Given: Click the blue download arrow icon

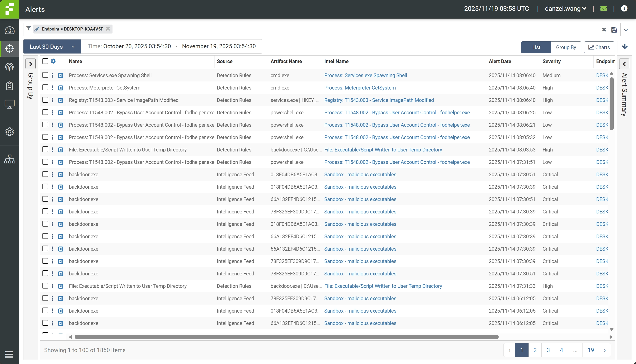Looking at the screenshot, I should click(625, 47).
